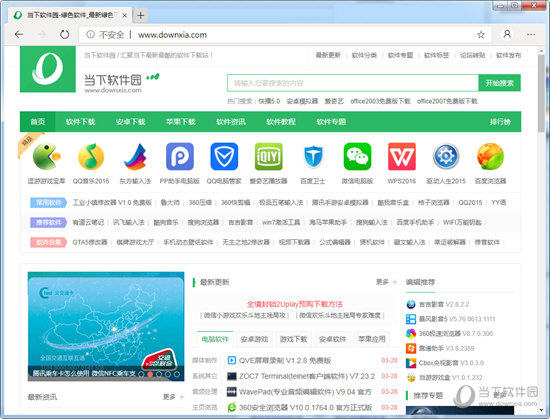Image resolution: width=550 pixels, height=419 pixels.
Task: Click the office2003免费版下载 hot search link
Action: click(380, 101)
